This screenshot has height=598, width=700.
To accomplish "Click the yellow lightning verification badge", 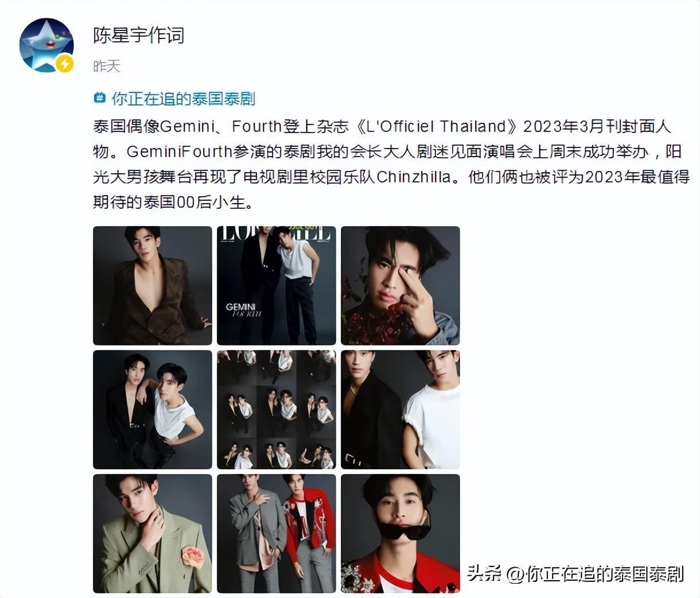I will [x=64, y=63].
